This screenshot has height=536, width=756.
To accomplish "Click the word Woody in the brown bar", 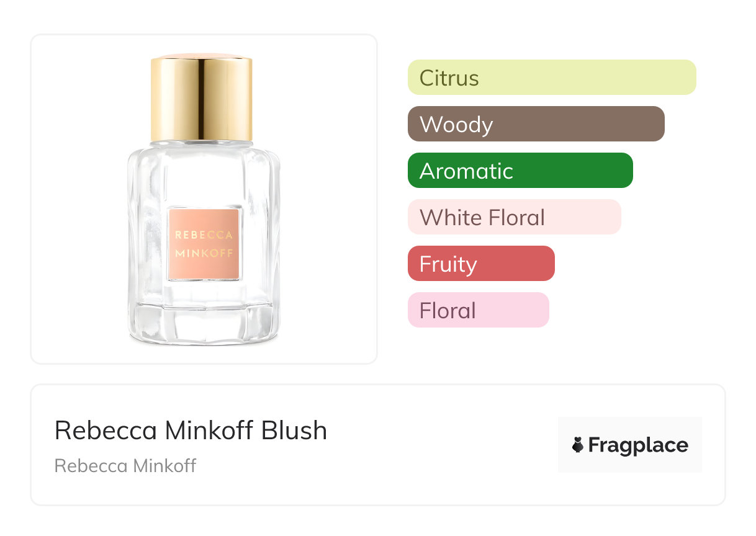I will point(456,125).
